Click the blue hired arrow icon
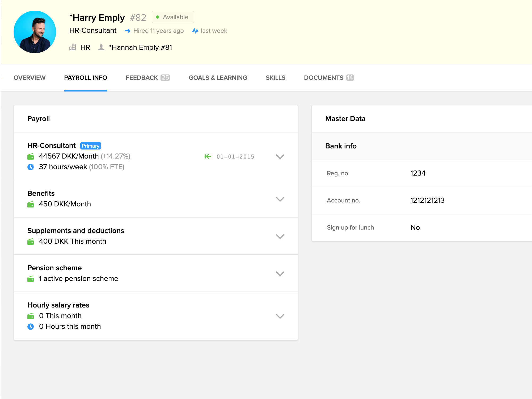Image resolution: width=532 pixels, height=399 pixels. tap(128, 31)
